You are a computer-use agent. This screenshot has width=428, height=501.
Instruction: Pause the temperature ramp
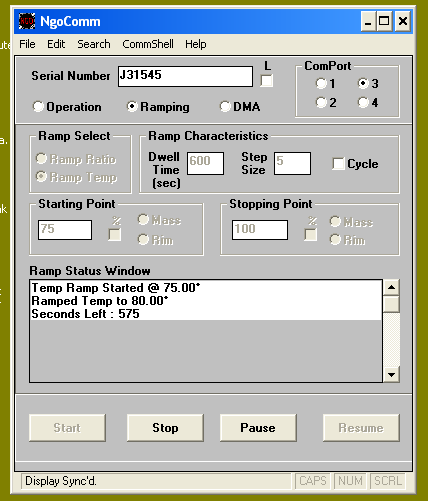coord(258,428)
